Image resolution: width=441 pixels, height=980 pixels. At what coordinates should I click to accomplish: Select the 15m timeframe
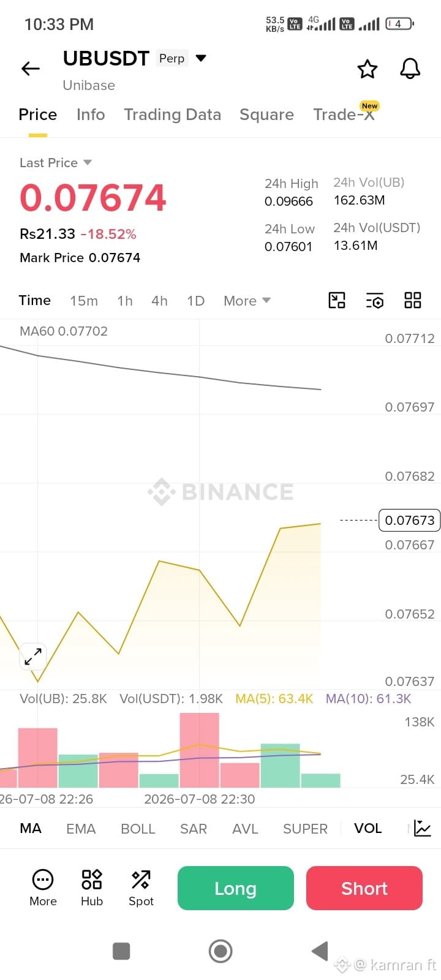point(84,301)
